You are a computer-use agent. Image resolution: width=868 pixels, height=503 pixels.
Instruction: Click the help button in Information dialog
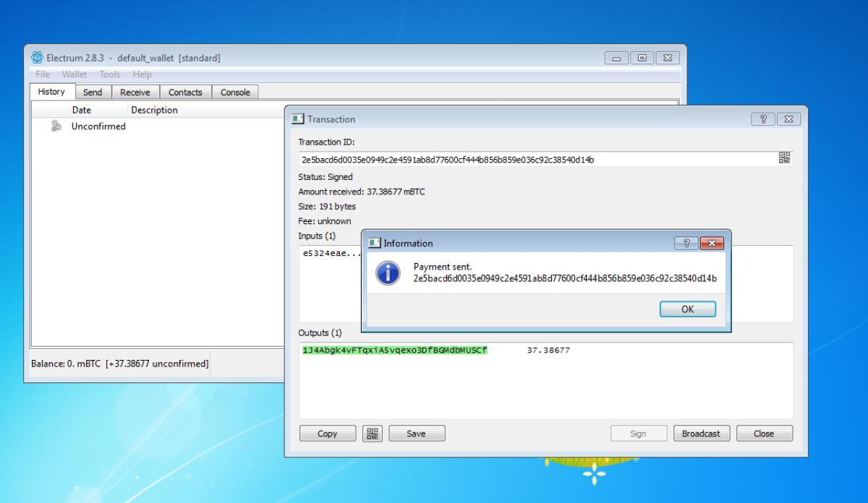(686, 244)
